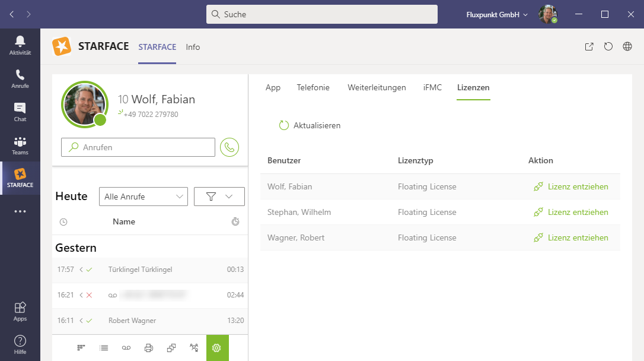Click the Lizenztyp column header

(416, 160)
